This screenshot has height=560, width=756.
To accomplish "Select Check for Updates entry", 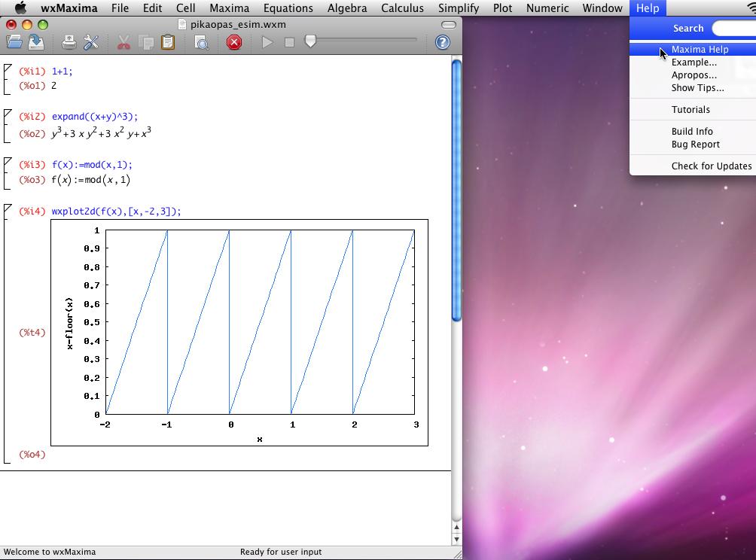I will tap(693, 166).
